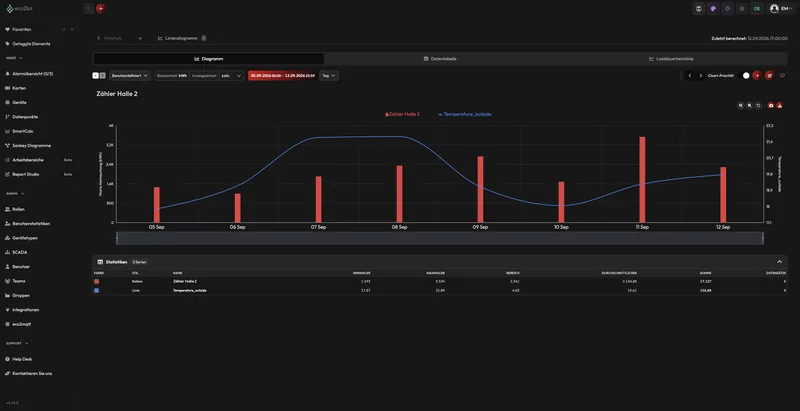
Task: Add chart to favorites heart icon
Action: click(782, 75)
